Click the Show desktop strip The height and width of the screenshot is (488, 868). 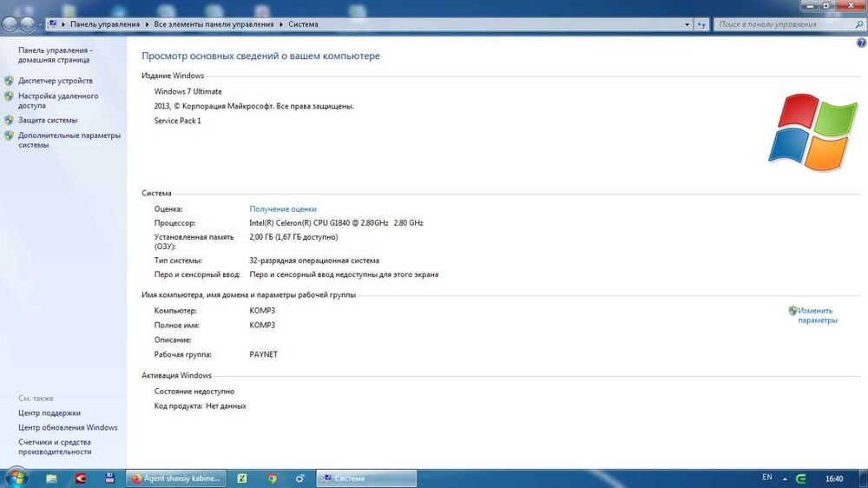864,478
